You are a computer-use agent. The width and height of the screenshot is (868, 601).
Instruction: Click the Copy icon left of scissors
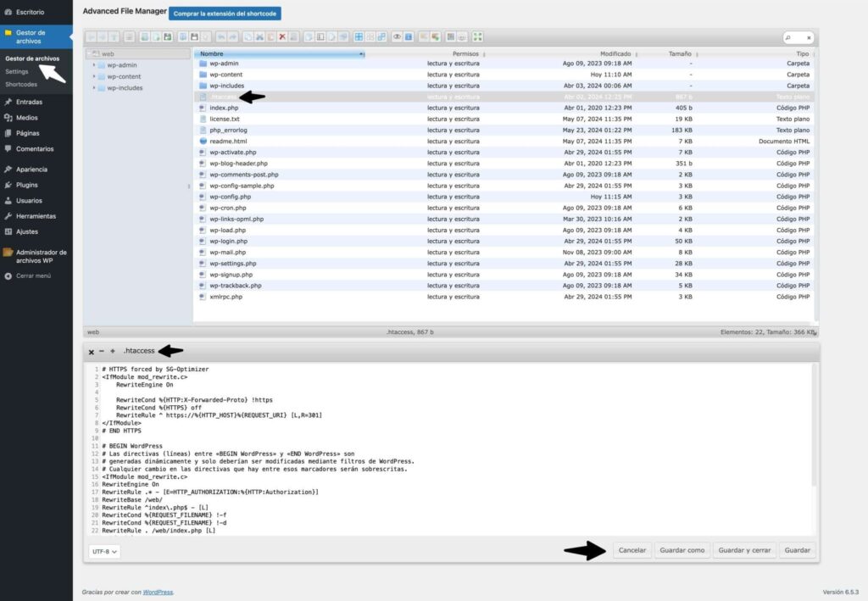coord(248,37)
